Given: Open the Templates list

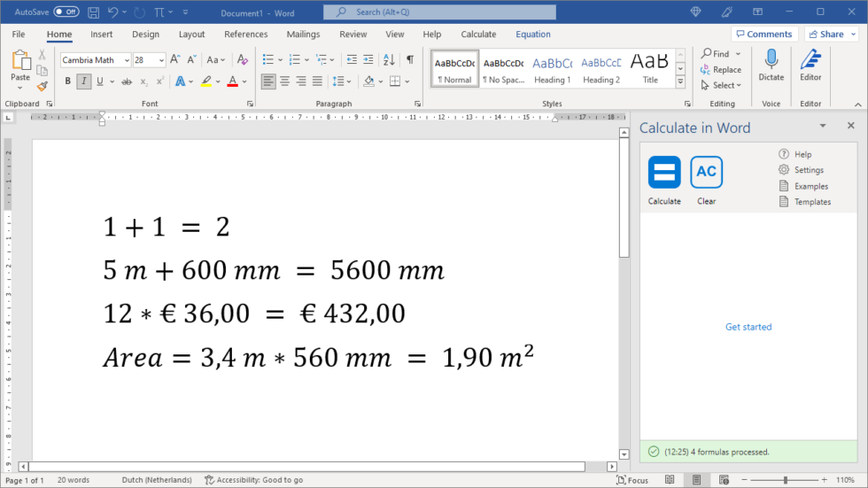Looking at the screenshot, I should coord(805,201).
